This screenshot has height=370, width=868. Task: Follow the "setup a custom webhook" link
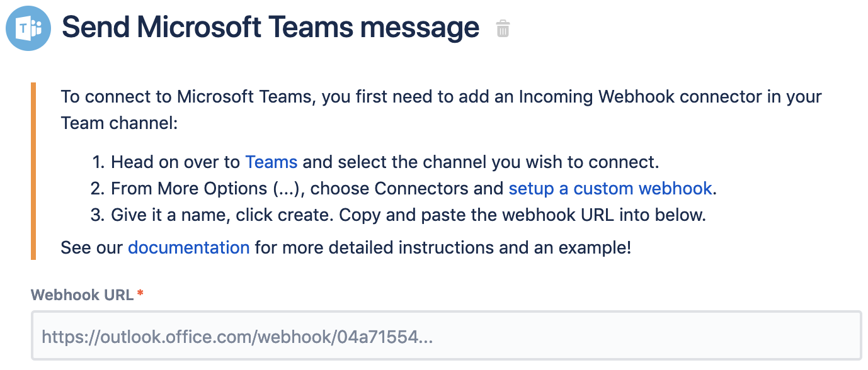click(610, 188)
